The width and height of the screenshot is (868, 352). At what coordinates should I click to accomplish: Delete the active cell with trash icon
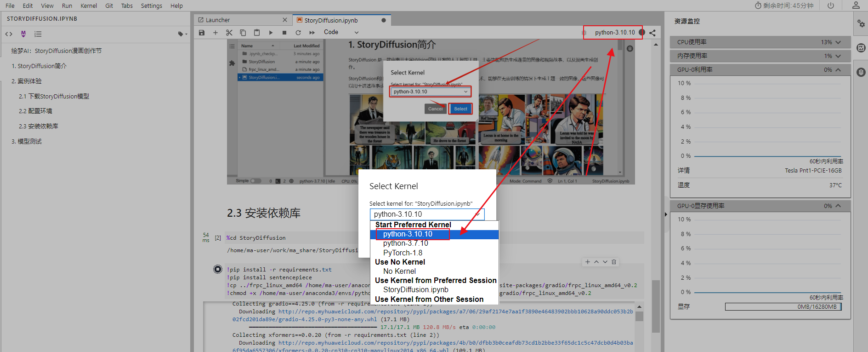coord(614,262)
